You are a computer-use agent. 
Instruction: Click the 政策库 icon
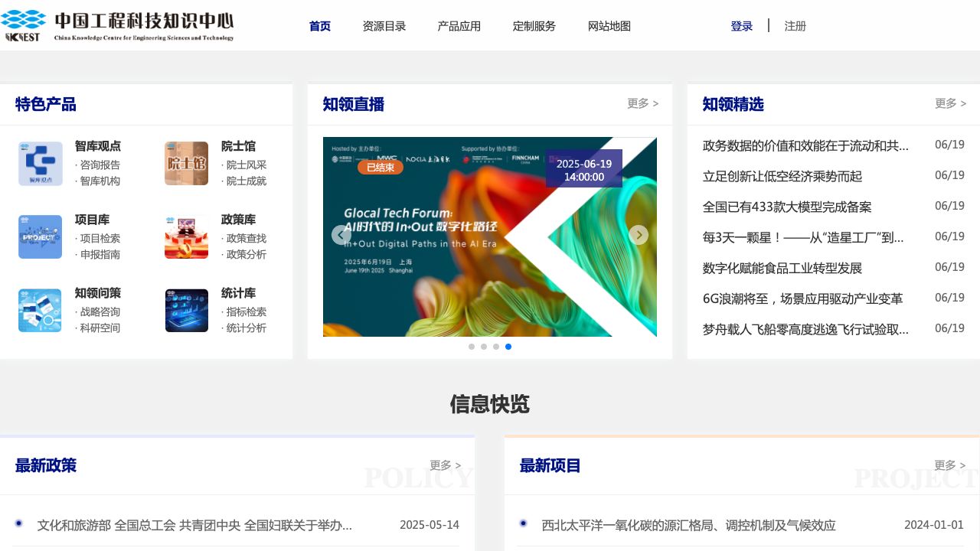point(186,236)
